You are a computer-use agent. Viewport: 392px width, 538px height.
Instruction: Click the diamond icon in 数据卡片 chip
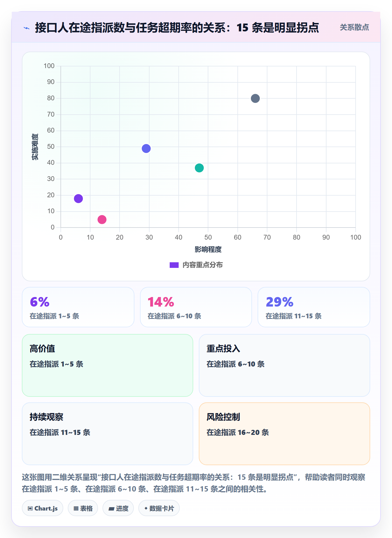[x=146, y=508]
